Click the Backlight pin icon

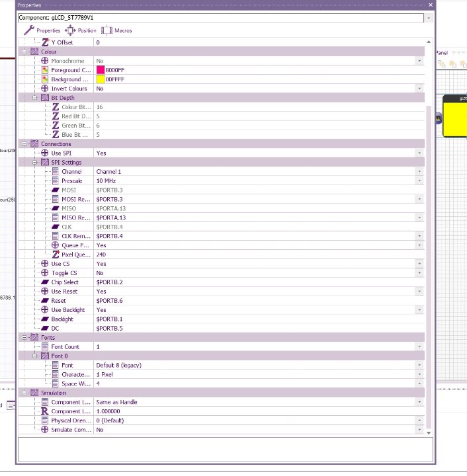(x=45, y=319)
